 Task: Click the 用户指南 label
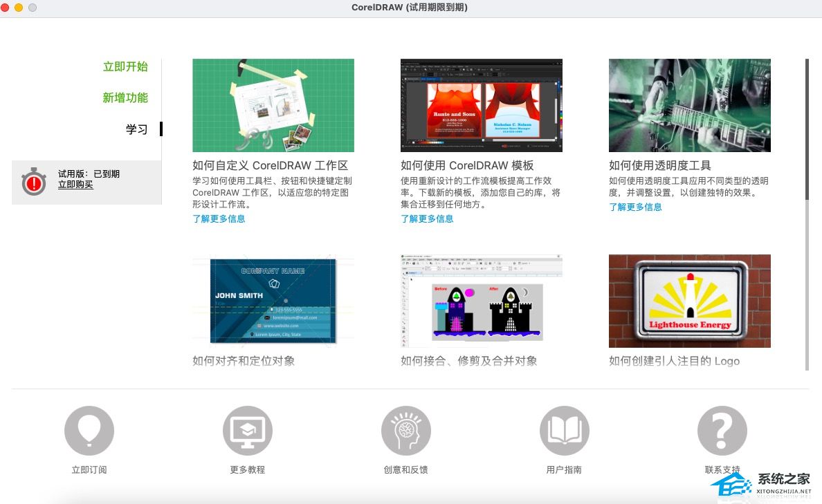(564, 469)
